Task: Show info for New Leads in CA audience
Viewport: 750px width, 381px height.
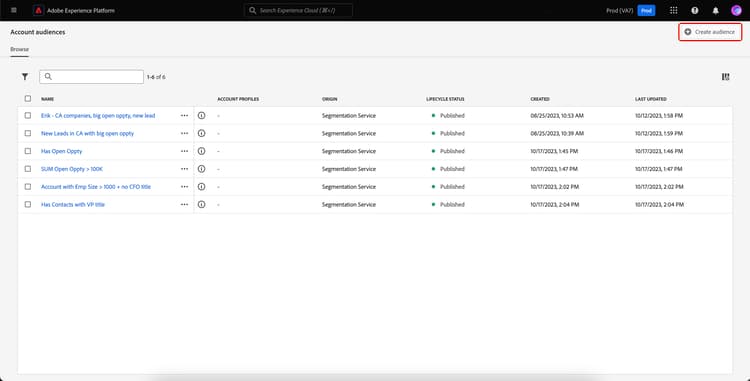Action: tap(201, 133)
